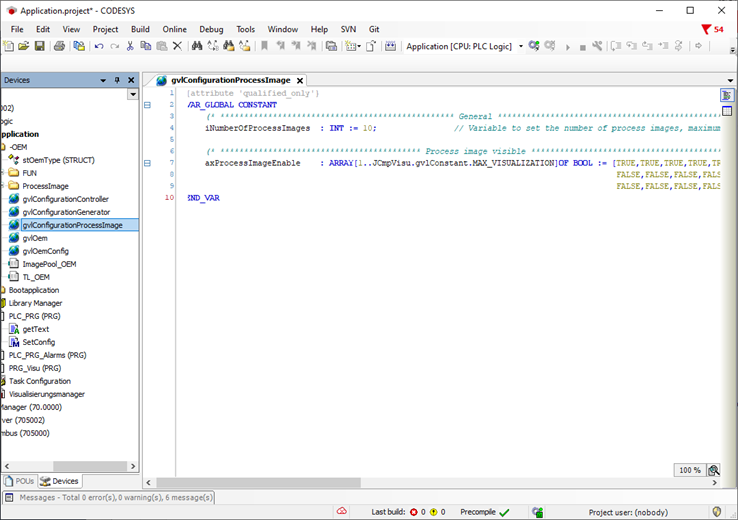Pin the Devices panel with the pushpin
The width and height of the screenshot is (738, 520).
(117, 80)
